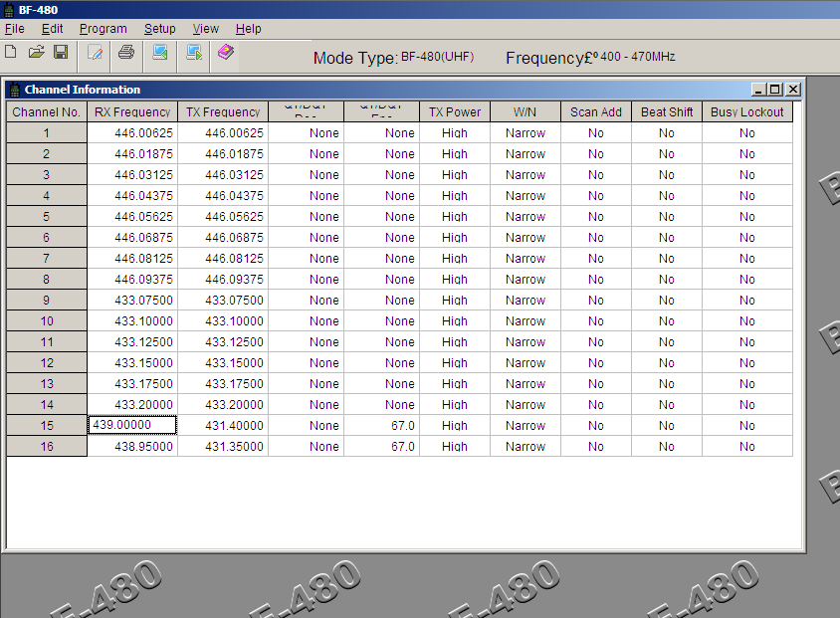Click the Channel Information window title icon
The height and width of the screenshot is (618, 840).
[x=16, y=90]
